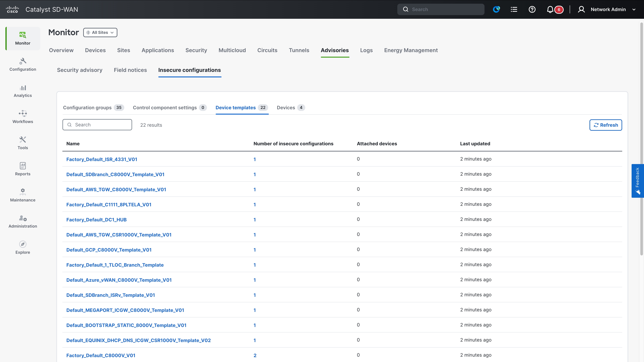Viewport: 644px width, 362px height.
Task: Open the task list icon in header
Action: (514, 10)
